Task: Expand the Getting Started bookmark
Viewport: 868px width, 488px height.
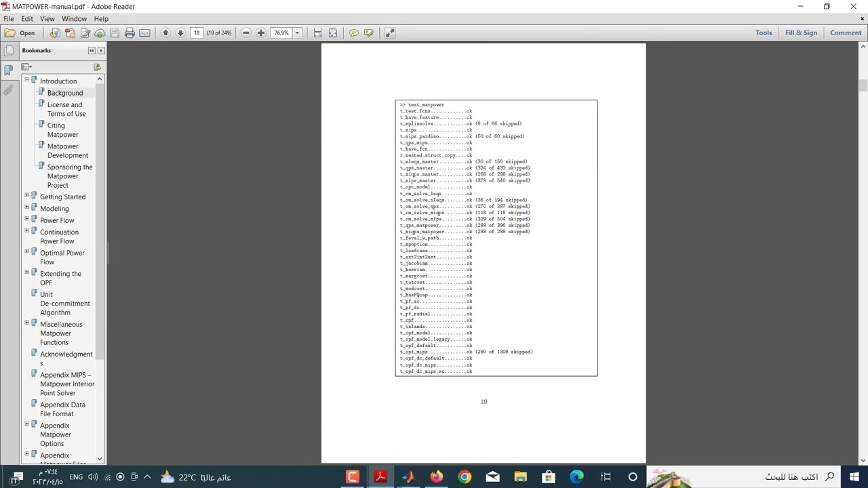Action: click(26, 197)
